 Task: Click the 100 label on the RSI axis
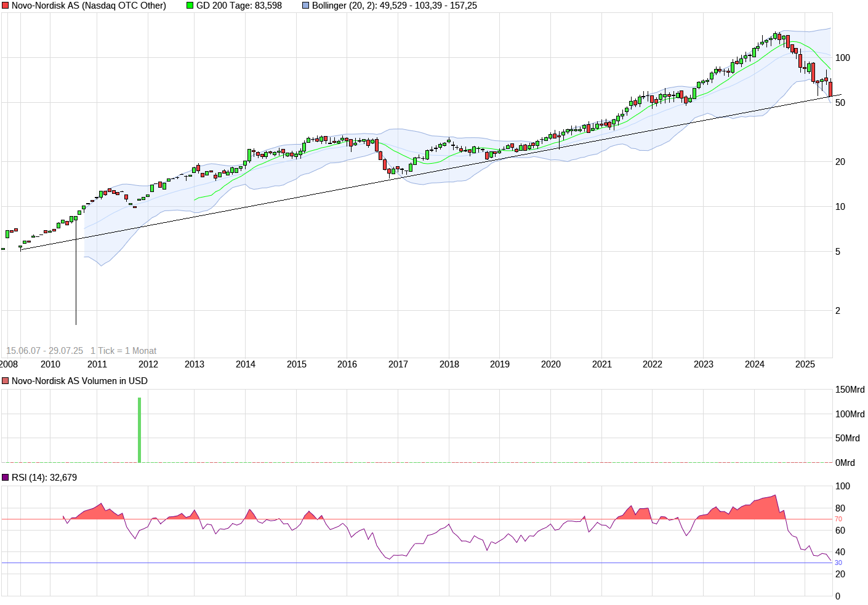(843, 486)
